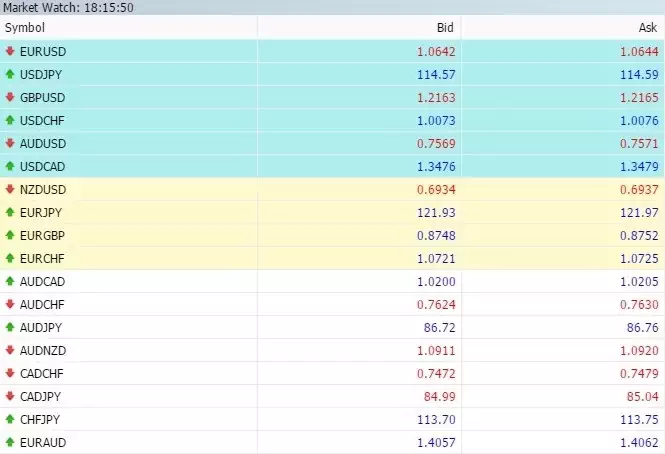Click NZDUSD bid price 0.6934
This screenshot has width=665, height=454.
click(x=436, y=190)
